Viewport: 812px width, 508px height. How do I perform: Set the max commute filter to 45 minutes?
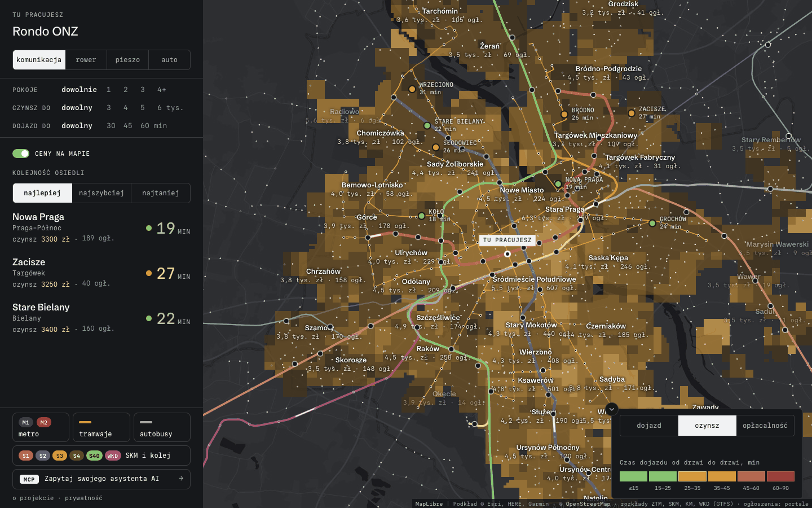pyautogui.click(x=128, y=126)
